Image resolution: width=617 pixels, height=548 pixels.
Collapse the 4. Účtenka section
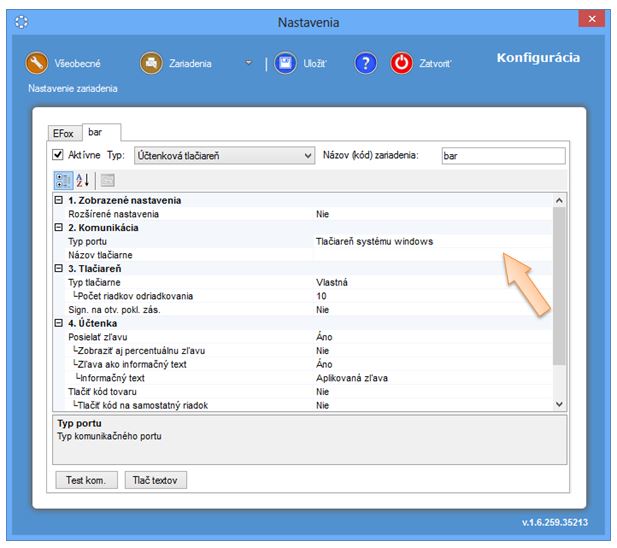59,323
